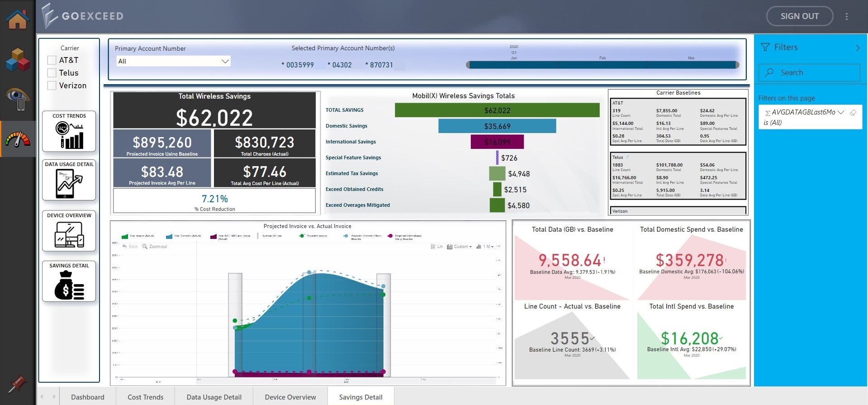This screenshot has width=868, height=405.
Task: Click the Domestic Savings blue bar
Action: click(497, 126)
